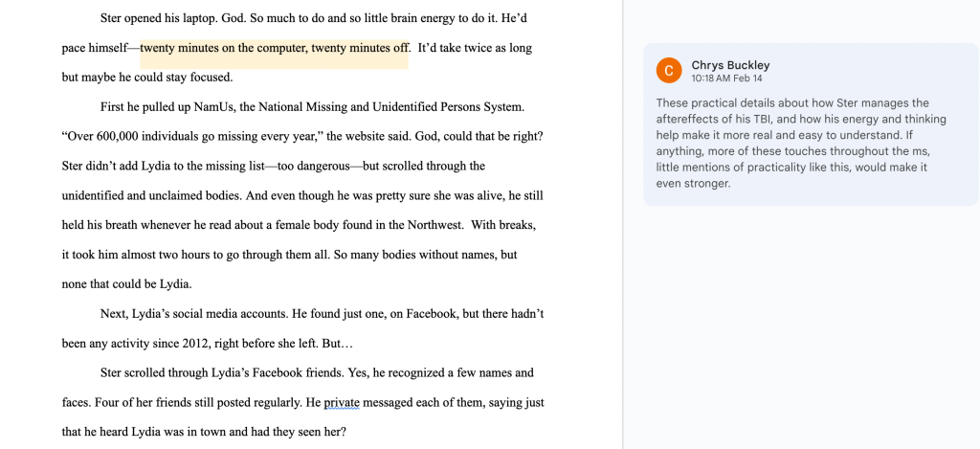Click the blue-underlined word 'private'

coord(341,403)
